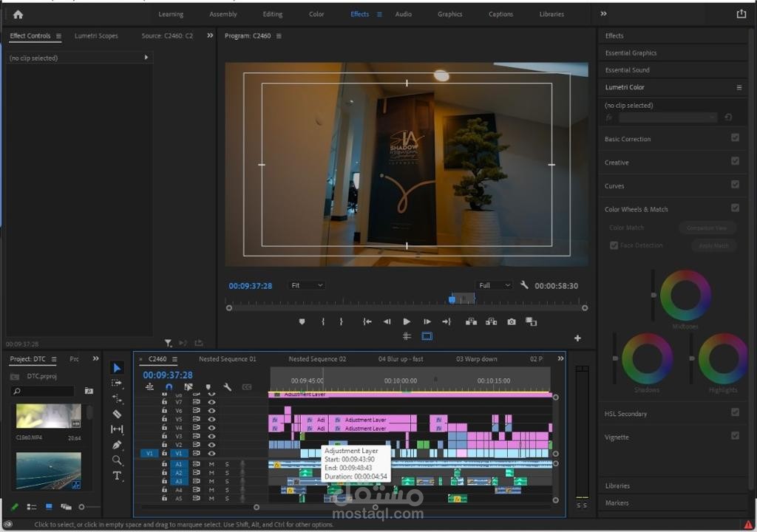Open the Nested Sequence 01 timeline tab
Image resolution: width=757 pixels, height=532 pixels.
click(227, 359)
